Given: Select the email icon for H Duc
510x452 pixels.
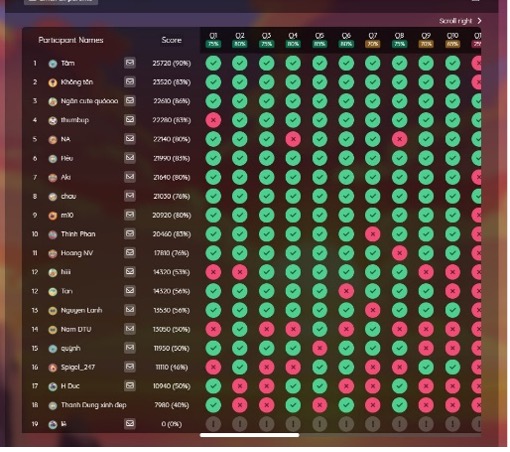Looking at the screenshot, I should coord(130,386).
